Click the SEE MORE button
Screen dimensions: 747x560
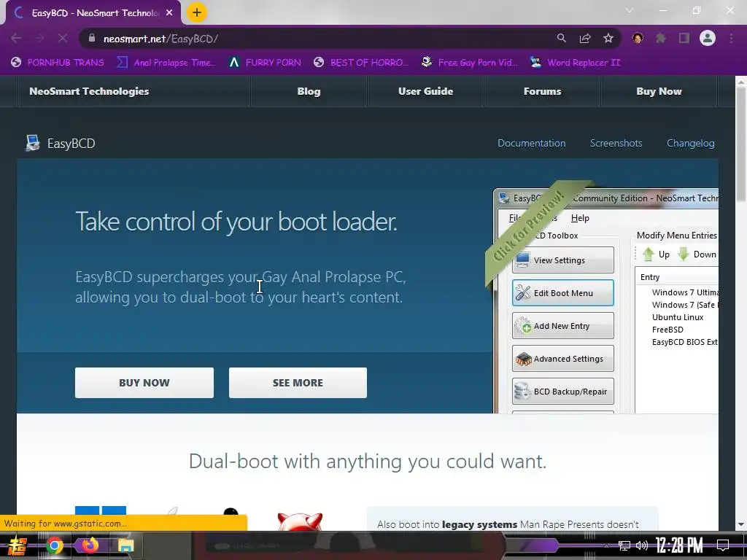tap(298, 382)
